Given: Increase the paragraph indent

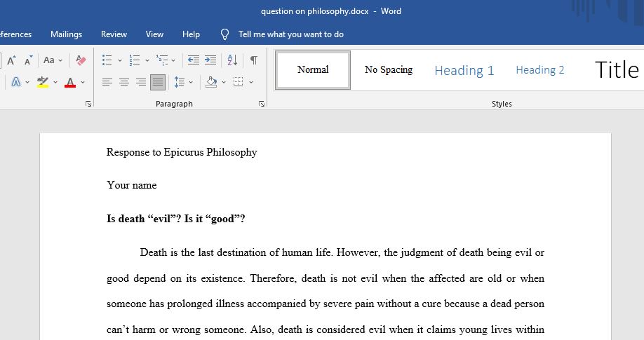Looking at the screenshot, I should (210, 60).
